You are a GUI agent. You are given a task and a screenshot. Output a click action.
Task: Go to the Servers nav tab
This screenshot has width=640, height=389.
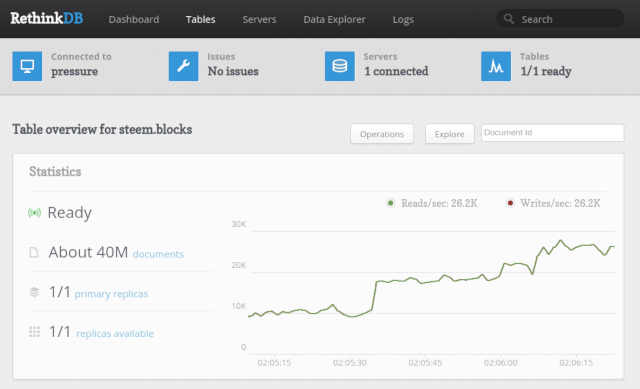coord(259,19)
